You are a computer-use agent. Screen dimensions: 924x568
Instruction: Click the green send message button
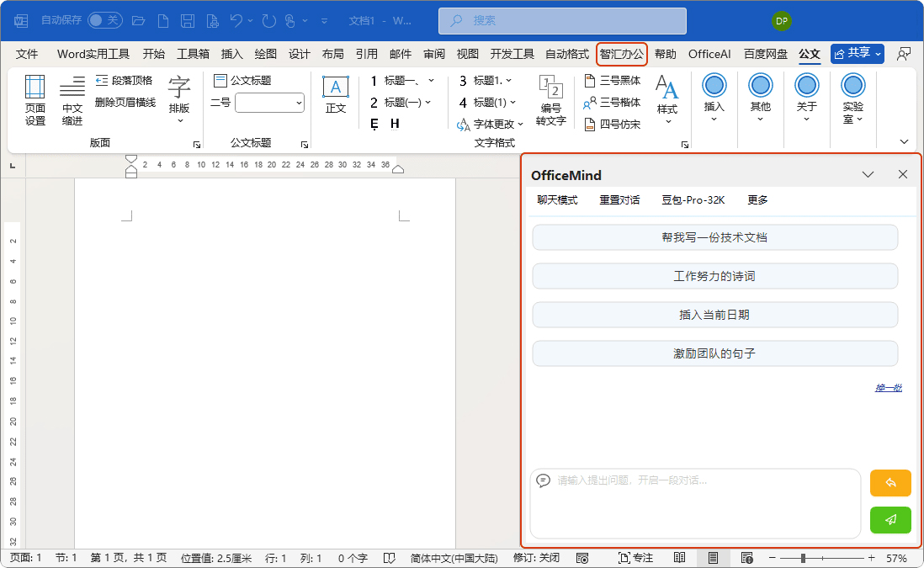pyautogui.click(x=890, y=520)
